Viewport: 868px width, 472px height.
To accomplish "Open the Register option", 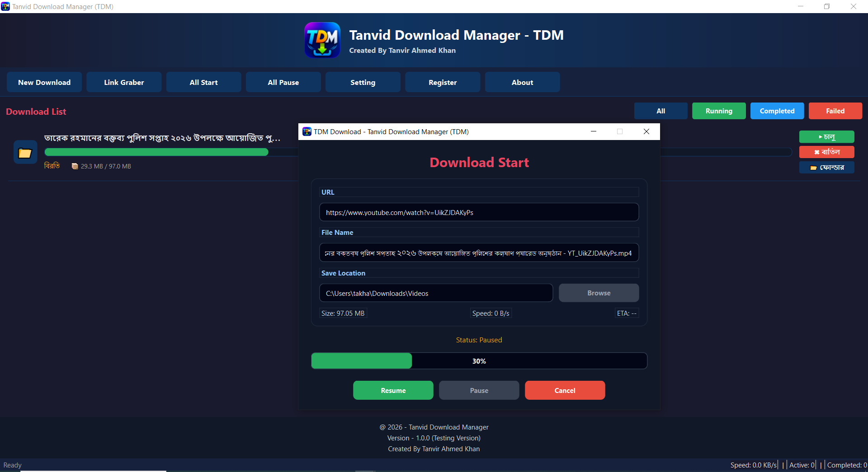I will tap(443, 82).
